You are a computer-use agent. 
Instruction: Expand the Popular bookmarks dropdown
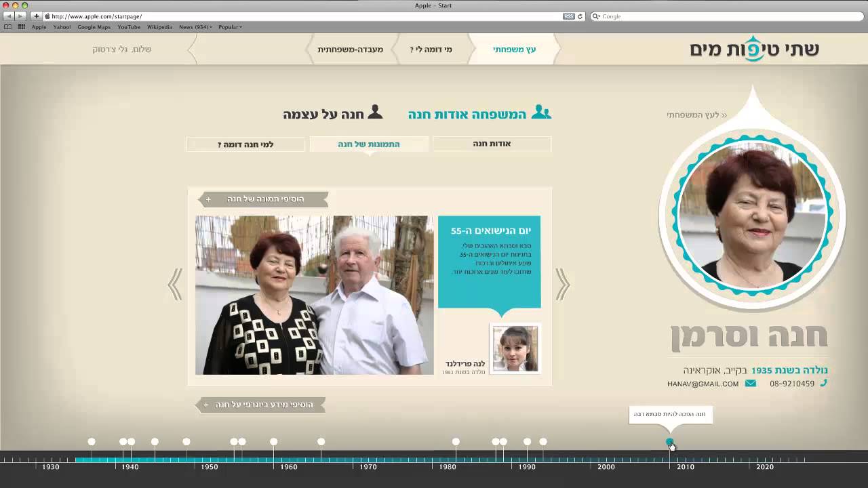tap(230, 27)
